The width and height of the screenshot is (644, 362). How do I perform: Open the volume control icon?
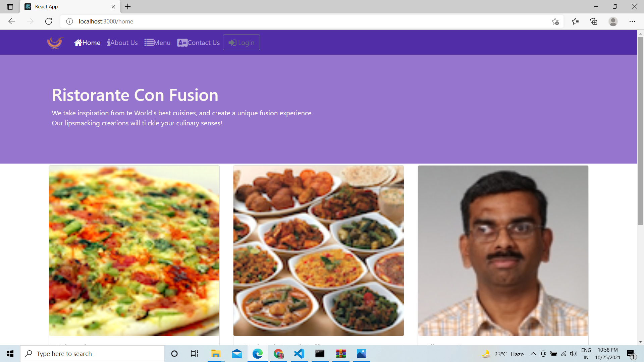(573, 354)
